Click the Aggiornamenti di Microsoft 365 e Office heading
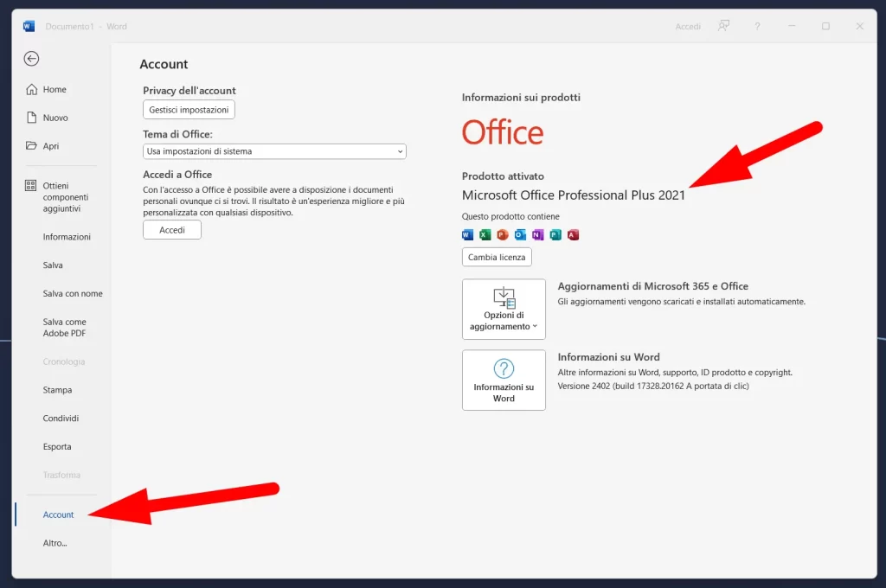Viewport: 886px width, 588px height. pos(652,286)
